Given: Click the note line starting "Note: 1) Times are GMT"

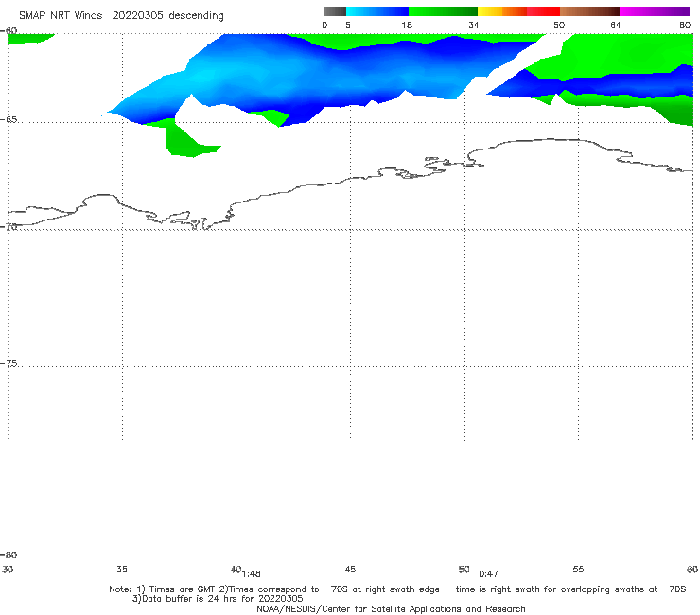Looking at the screenshot, I should pyautogui.click(x=397, y=589).
